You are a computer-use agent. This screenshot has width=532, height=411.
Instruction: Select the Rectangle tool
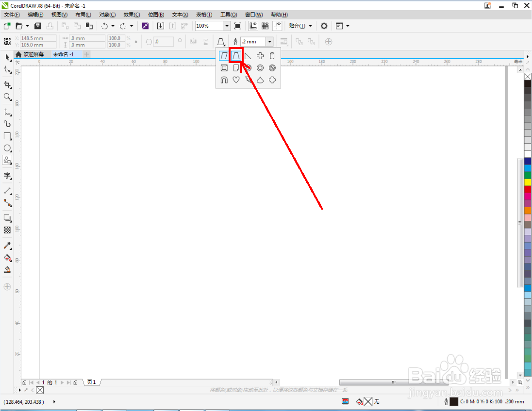tap(7, 136)
